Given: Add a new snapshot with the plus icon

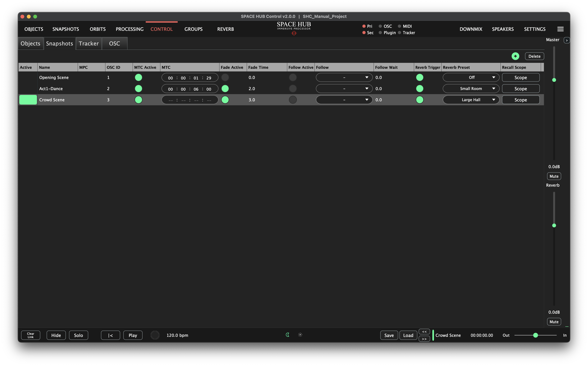Looking at the screenshot, I should (x=515, y=56).
